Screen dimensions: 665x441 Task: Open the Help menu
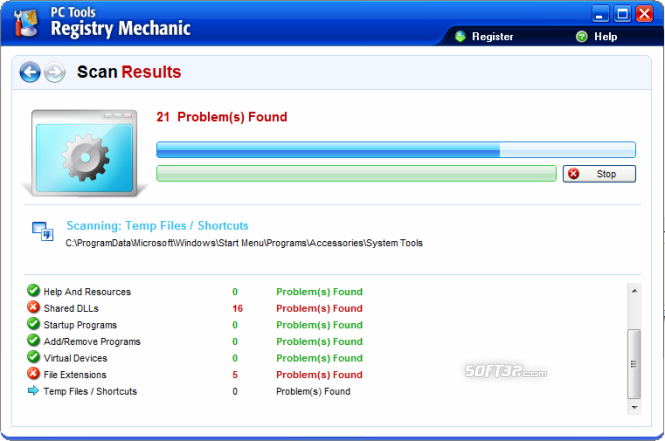click(596, 36)
